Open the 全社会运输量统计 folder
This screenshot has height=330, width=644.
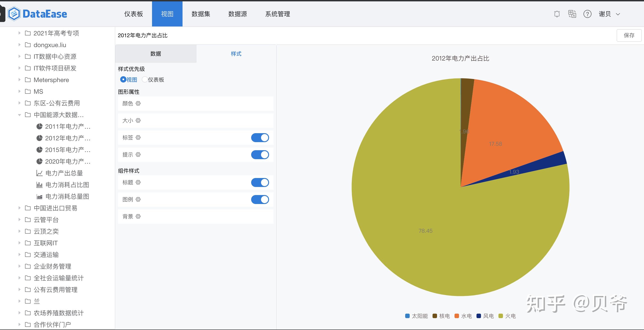point(59,278)
